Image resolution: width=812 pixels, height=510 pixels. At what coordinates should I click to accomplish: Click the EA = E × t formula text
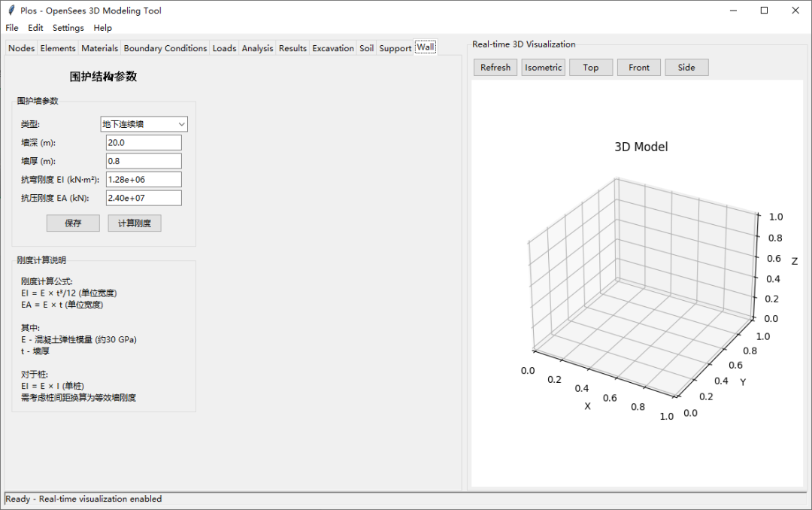[x=62, y=305]
